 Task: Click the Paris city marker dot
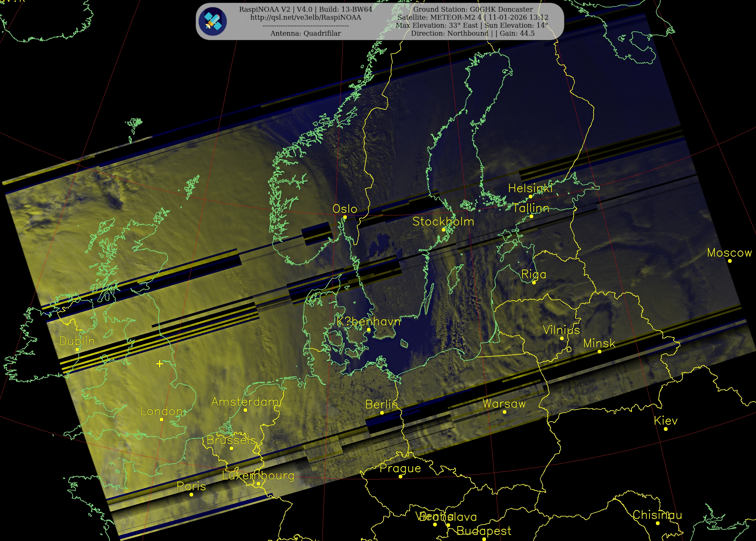pyautogui.click(x=191, y=495)
